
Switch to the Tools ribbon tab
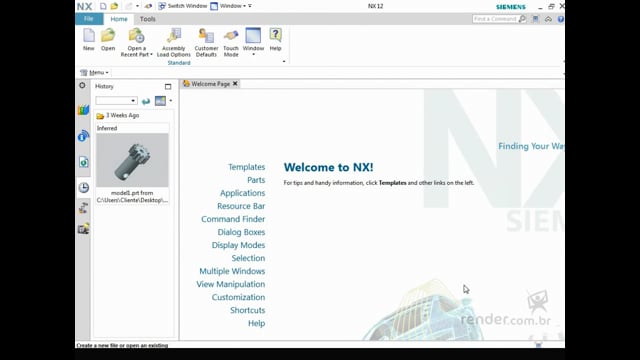[147, 19]
